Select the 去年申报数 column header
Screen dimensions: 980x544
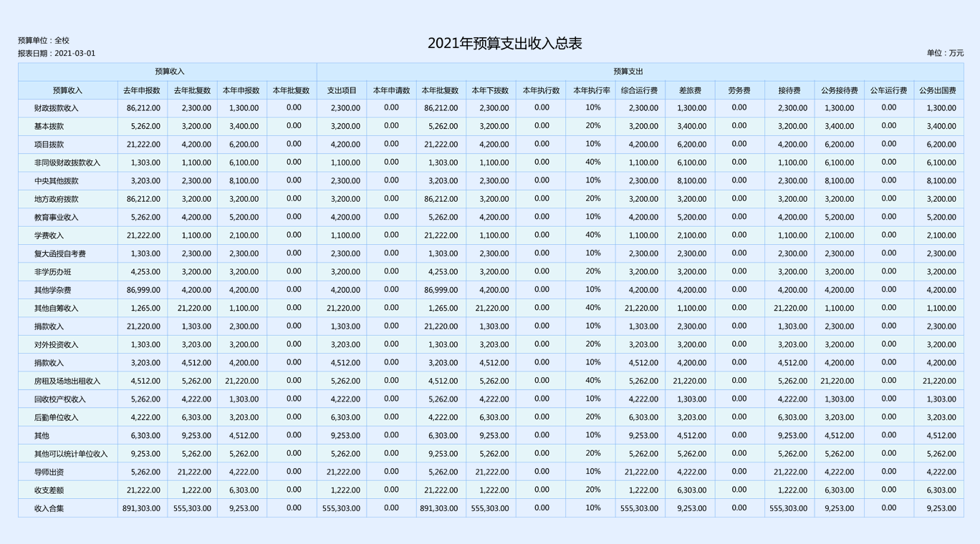click(x=142, y=91)
